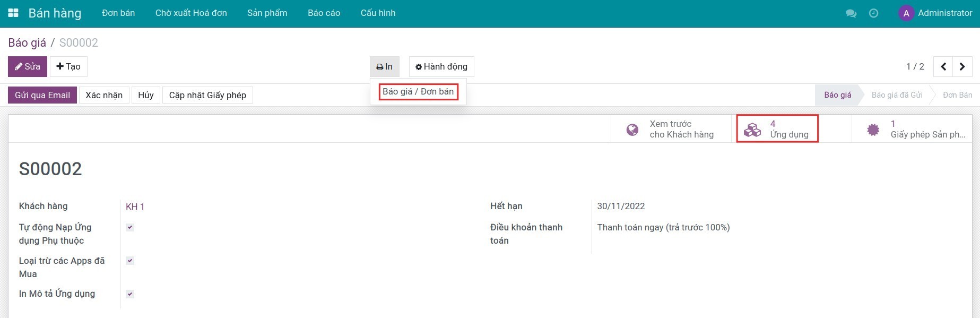
Task: Open the Cấu hình menu
Action: [378, 13]
